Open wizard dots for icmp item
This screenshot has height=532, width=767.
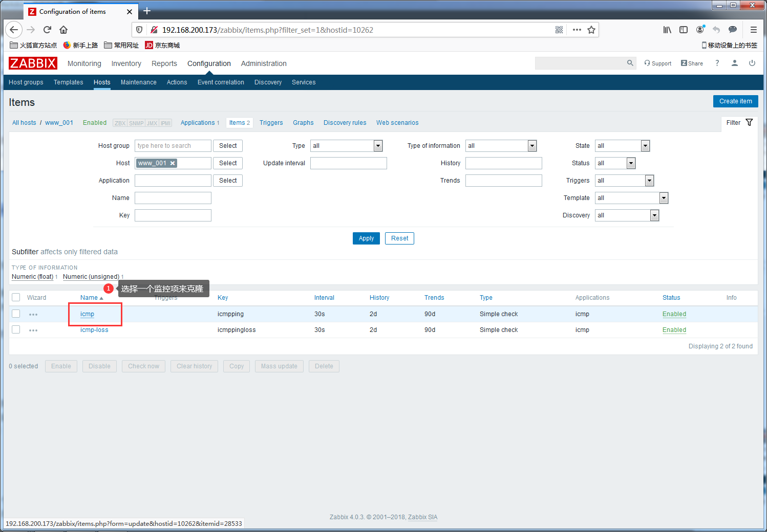[33, 314]
